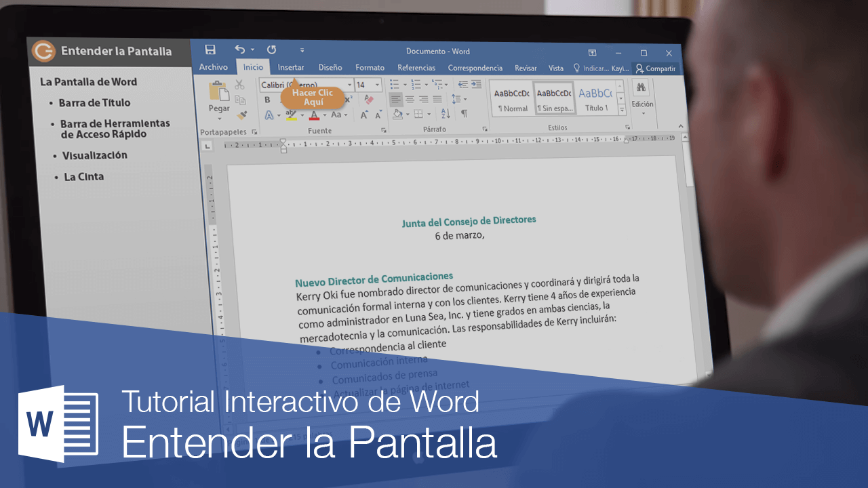Copy selection using the copy icon
Screen dimensions: 868x488
240,100
